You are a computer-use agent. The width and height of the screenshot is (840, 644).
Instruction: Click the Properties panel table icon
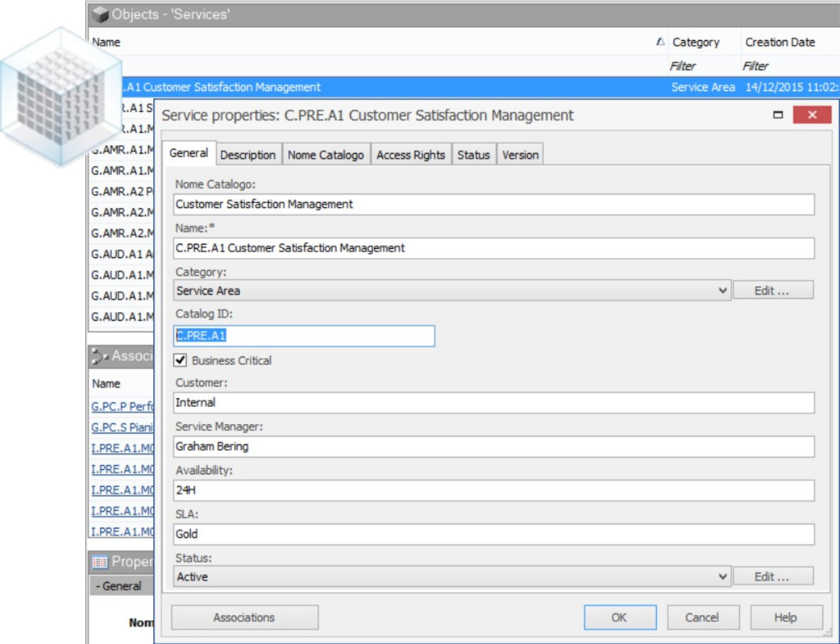[x=100, y=562]
